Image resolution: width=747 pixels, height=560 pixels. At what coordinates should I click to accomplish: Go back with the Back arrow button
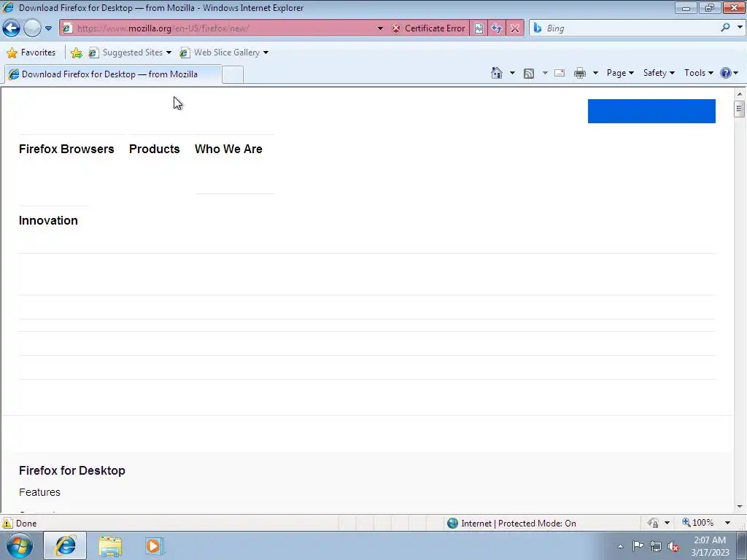[12, 28]
